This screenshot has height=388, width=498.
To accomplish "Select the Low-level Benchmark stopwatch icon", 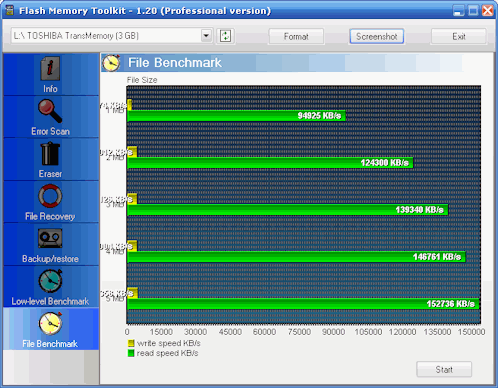I will click(x=50, y=281).
